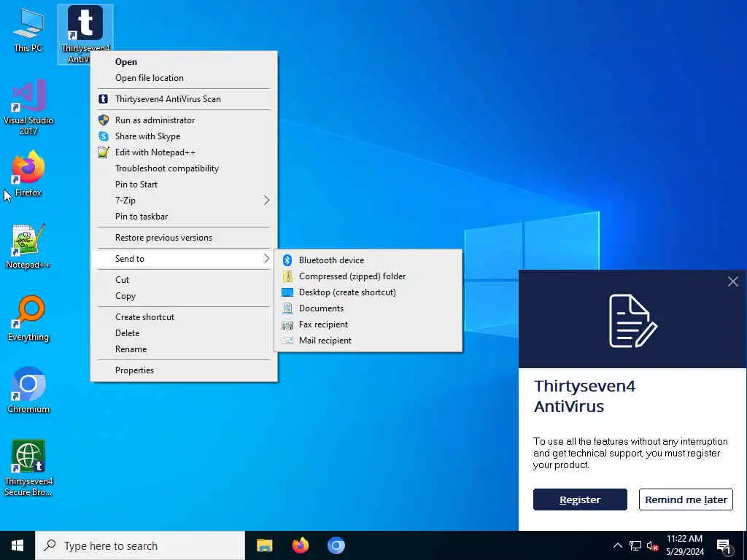
Task: Select the Everything search desktop shortcut
Action: click(x=28, y=318)
